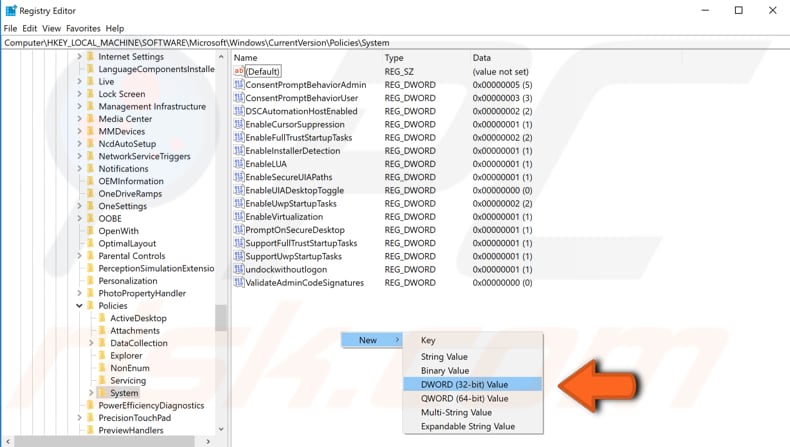
Task: Expand the Lock Screen node
Action: pos(79,94)
